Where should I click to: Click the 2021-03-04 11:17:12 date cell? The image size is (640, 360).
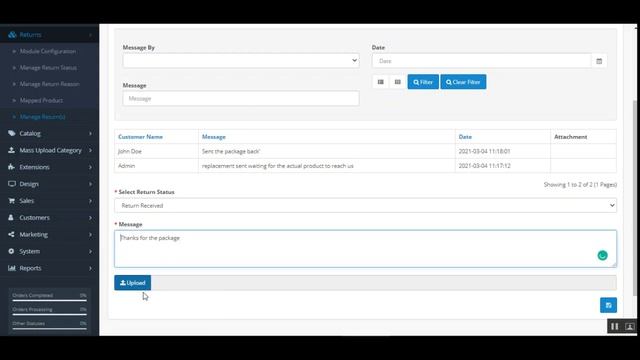coord(502,166)
